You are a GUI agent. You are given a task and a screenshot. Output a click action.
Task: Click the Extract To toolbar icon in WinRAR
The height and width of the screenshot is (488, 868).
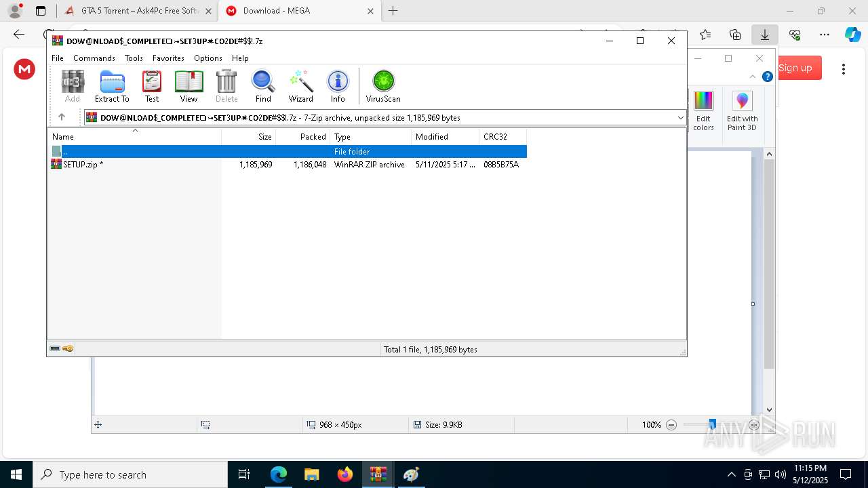point(112,86)
